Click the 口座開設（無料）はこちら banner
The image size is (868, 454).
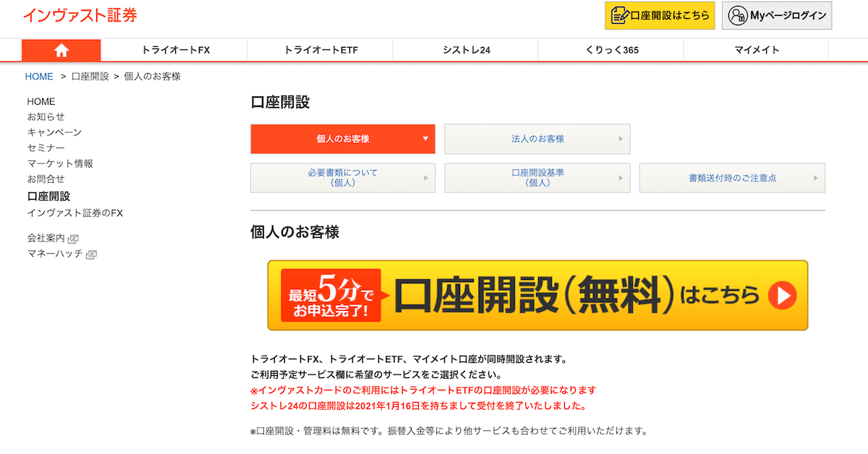click(537, 295)
